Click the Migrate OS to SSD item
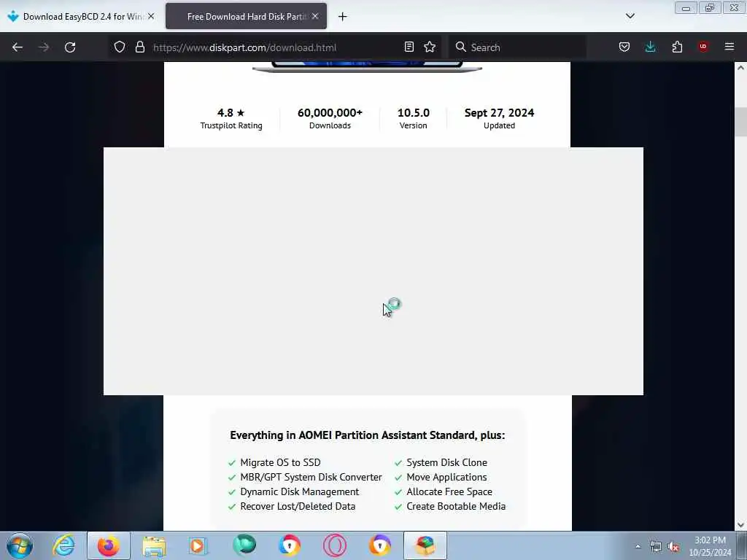 point(280,462)
